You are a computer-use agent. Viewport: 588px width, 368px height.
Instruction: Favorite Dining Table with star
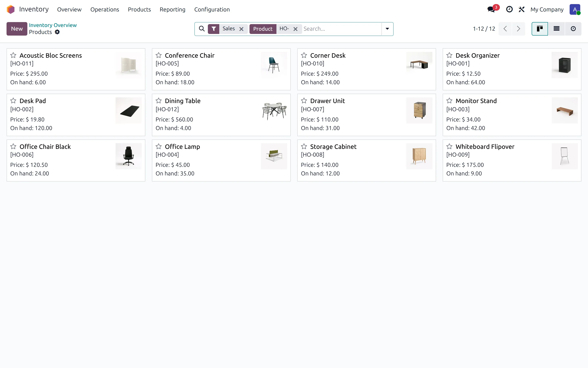click(x=159, y=101)
